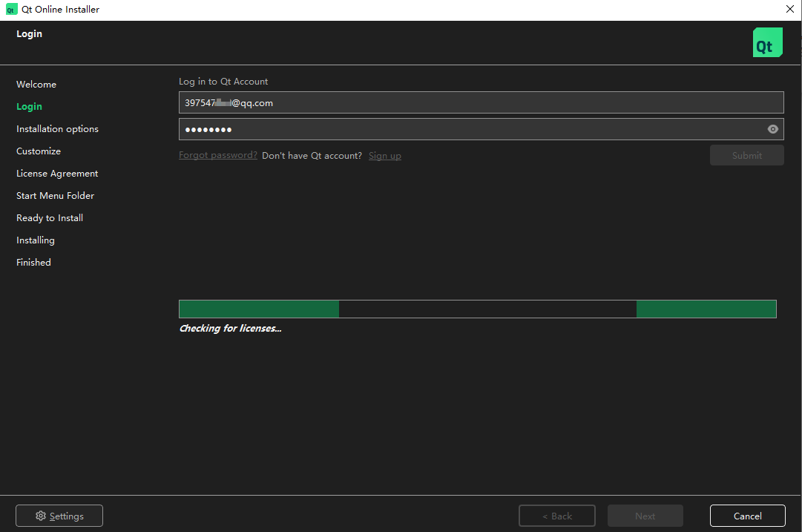Show password using the eye icon
The image size is (802, 532).
tap(773, 129)
